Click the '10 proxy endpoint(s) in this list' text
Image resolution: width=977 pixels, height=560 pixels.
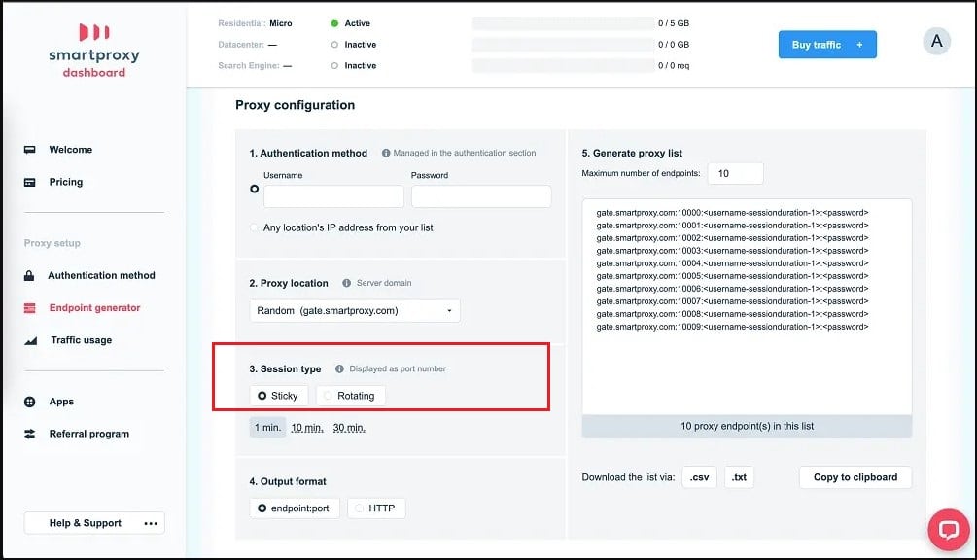coord(747,426)
